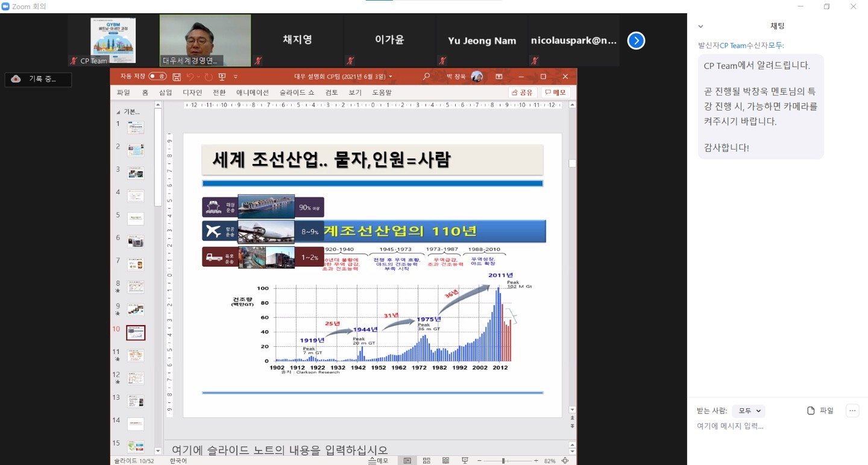Image resolution: width=868 pixels, height=465 pixels.
Task: Collapse the 채팅 chat panel chevron
Action: (700, 27)
